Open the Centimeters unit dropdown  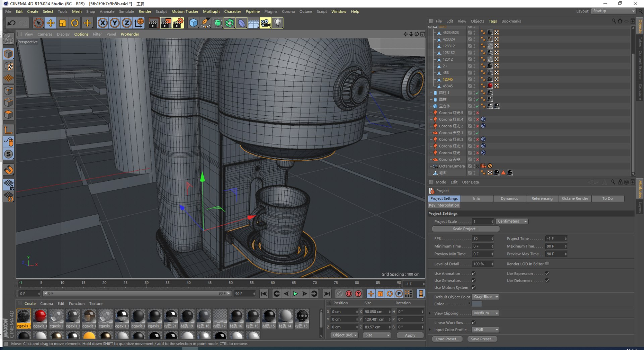click(512, 221)
